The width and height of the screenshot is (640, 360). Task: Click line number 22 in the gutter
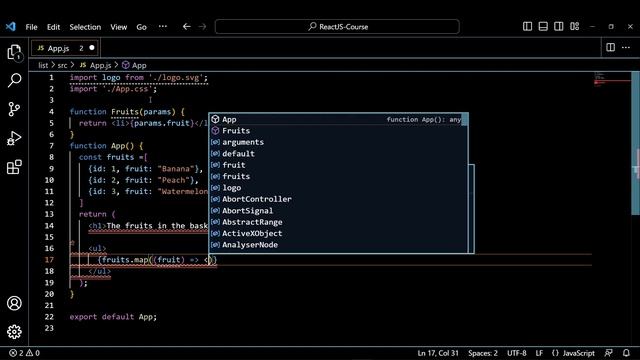click(49, 317)
